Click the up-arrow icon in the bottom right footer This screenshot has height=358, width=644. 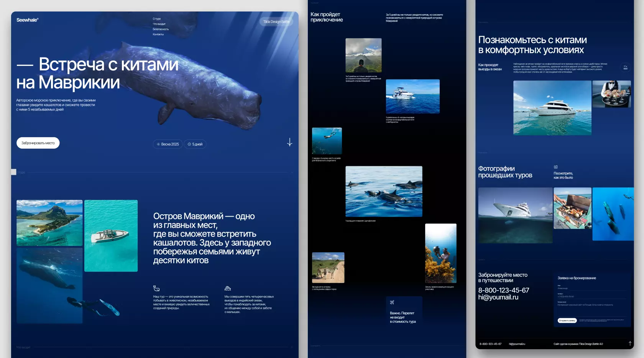pyautogui.click(x=630, y=344)
